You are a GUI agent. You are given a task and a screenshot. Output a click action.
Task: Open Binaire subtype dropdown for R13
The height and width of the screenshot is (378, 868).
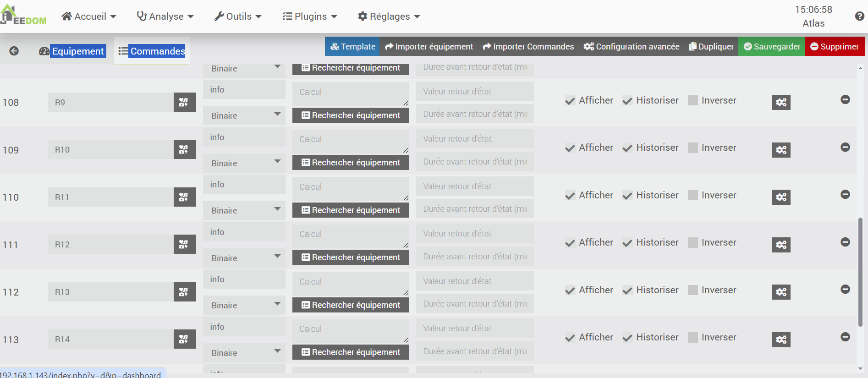pyautogui.click(x=244, y=305)
